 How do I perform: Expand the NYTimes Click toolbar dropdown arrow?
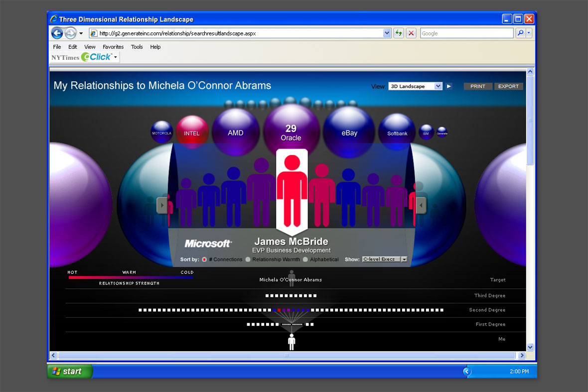pos(116,57)
